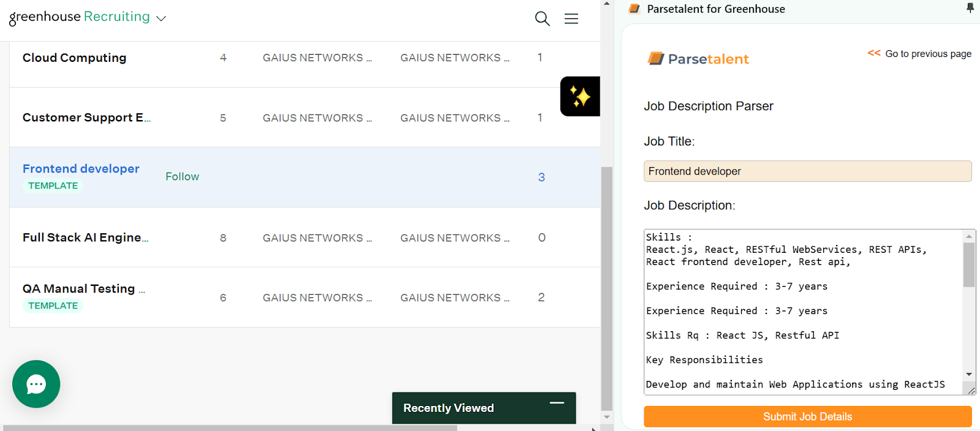
Task: Click the Job Description box scrollbar thumb
Action: (969, 264)
